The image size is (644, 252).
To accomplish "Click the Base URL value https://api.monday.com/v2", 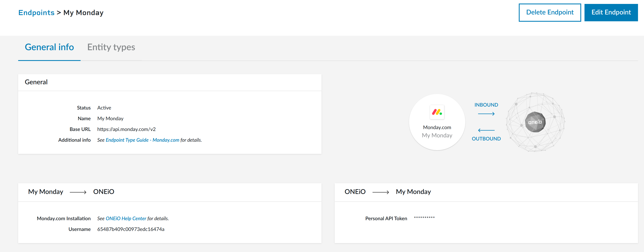I will pyautogui.click(x=126, y=129).
